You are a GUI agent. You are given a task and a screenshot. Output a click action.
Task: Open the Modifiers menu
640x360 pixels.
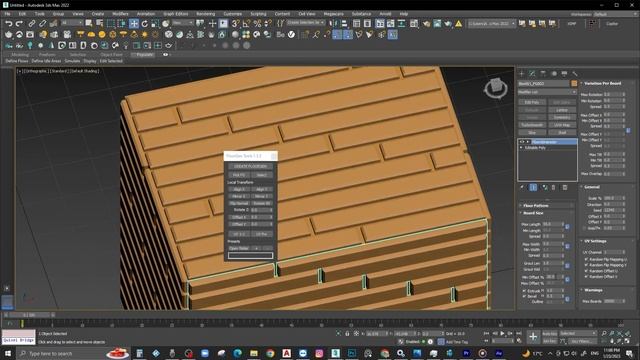[120, 14]
